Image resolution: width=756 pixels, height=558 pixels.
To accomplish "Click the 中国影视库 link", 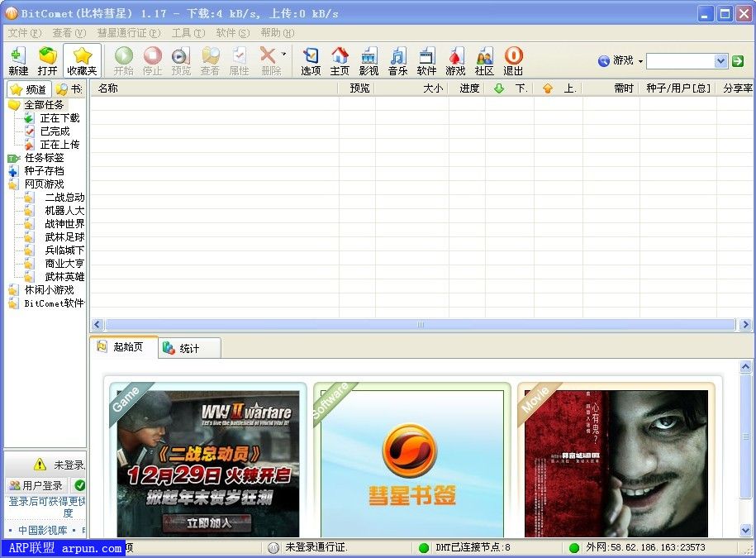I will 42,531.
